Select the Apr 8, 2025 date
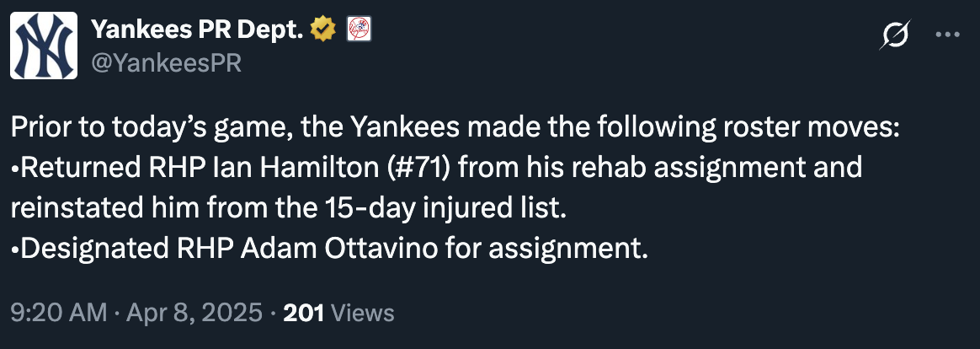 [194, 313]
